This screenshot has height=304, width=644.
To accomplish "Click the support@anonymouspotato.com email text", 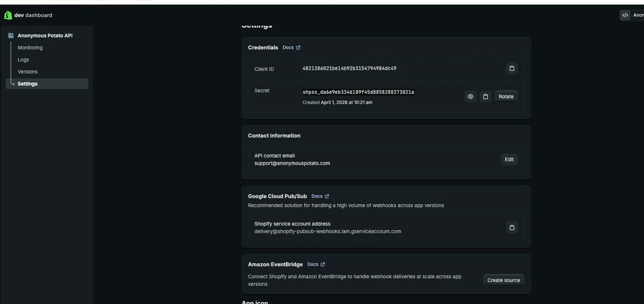I will coord(292,163).
